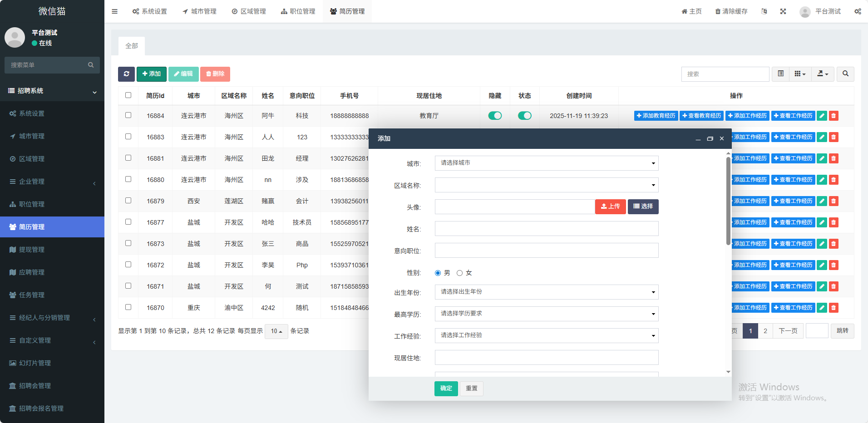Click the fullscreen icon in top bar
The image size is (868, 423).
point(783,11)
